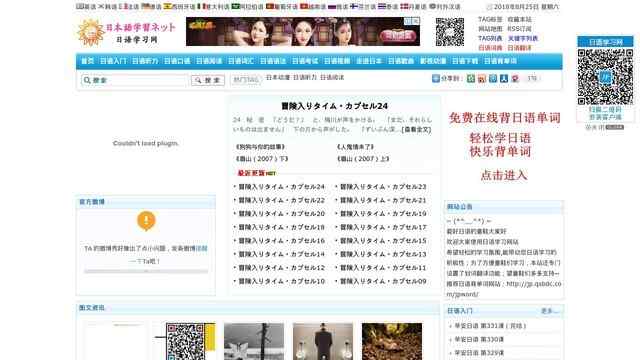The image size is (640, 360).
Task: Open the man-in-suit thumbnail in 图文资讯
Action: 323,342
